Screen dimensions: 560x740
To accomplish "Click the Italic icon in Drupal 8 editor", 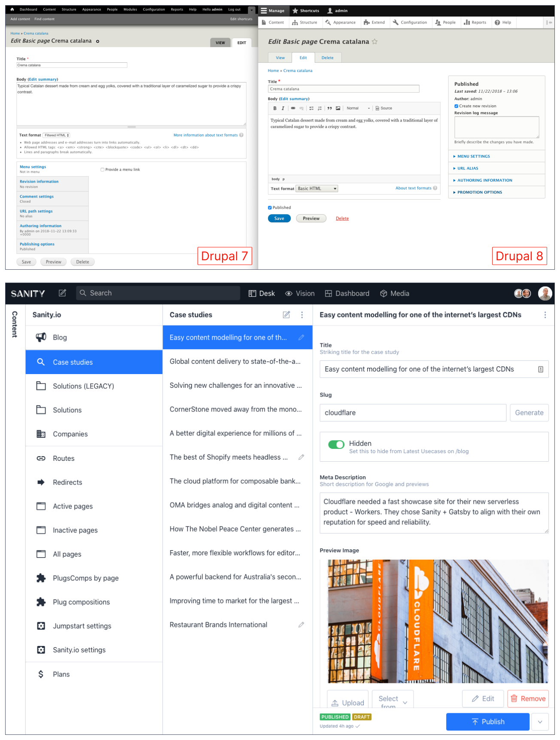I will pyautogui.click(x=283, y=108).
